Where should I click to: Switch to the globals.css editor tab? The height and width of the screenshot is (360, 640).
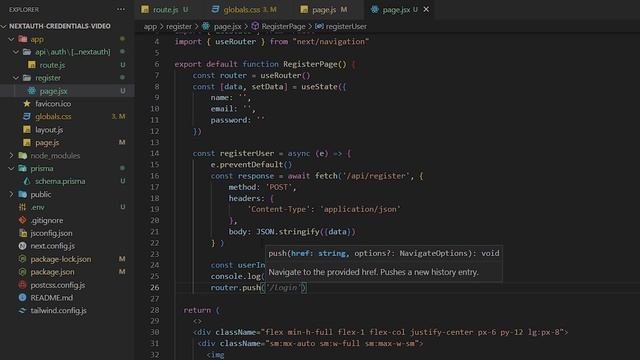pyautogui.click(x=244, y=9)
